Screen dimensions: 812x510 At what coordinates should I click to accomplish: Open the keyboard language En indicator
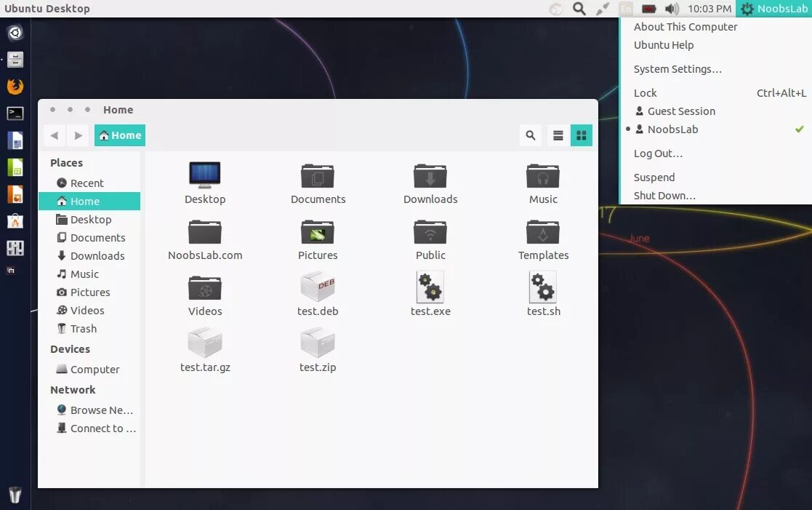pos(626,8)
